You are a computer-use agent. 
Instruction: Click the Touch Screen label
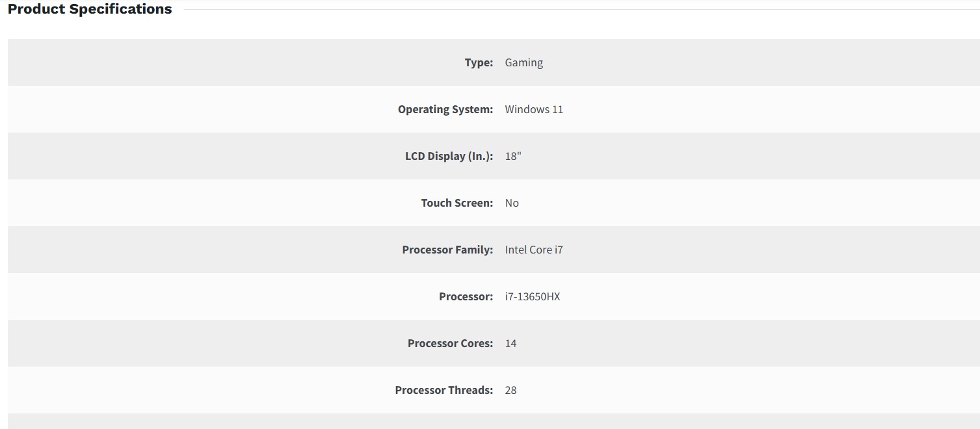coord(457,203)
